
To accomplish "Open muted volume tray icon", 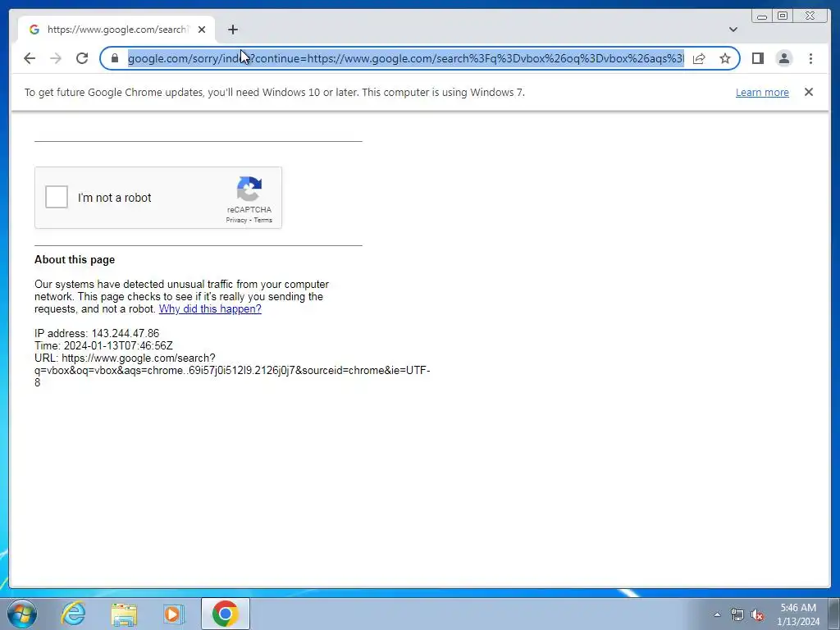I will coord(757,615).
